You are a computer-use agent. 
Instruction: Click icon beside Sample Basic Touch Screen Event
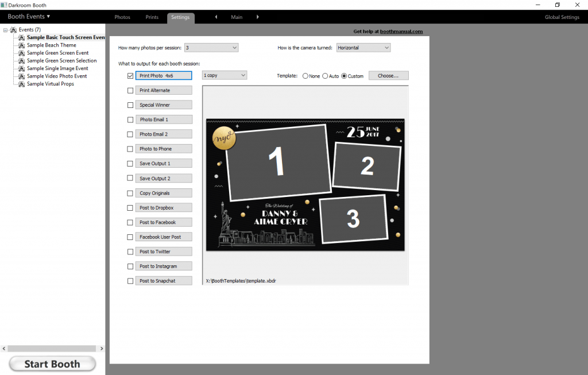(22, 37)
